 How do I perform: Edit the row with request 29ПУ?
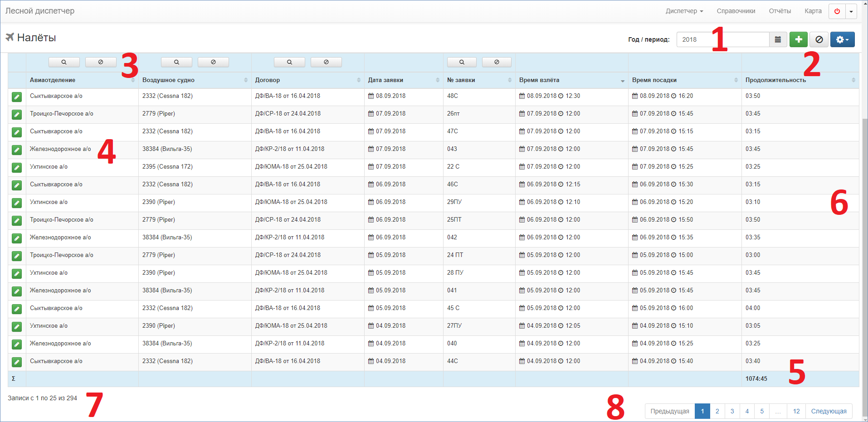coord(17,203)
